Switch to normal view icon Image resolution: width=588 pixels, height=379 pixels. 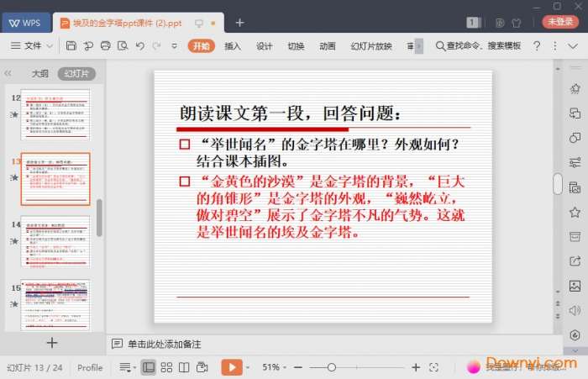tap(148, 367)
